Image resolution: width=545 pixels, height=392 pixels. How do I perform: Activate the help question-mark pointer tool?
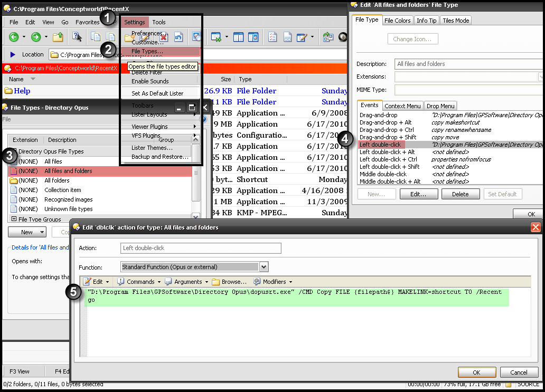(77, 37)
